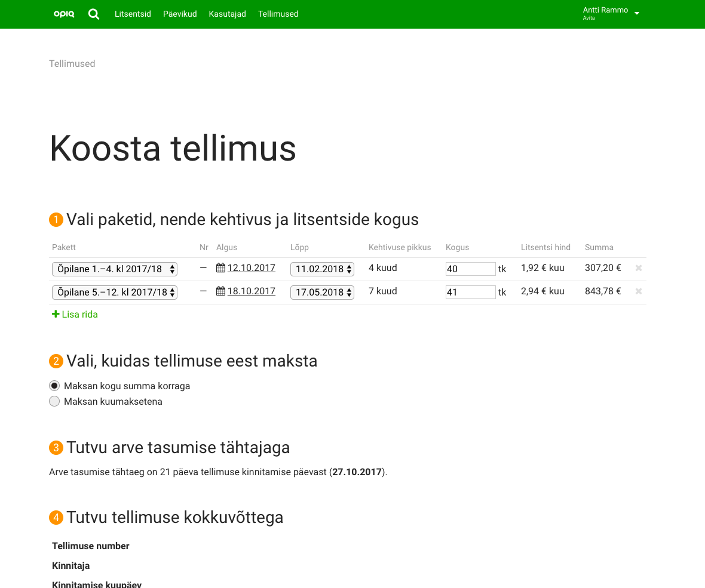Screen dimensions: 705x588
Task: Remove the Õpilane 1.–4. kl row
Action: pyautogui.click(x=638, y=269)
